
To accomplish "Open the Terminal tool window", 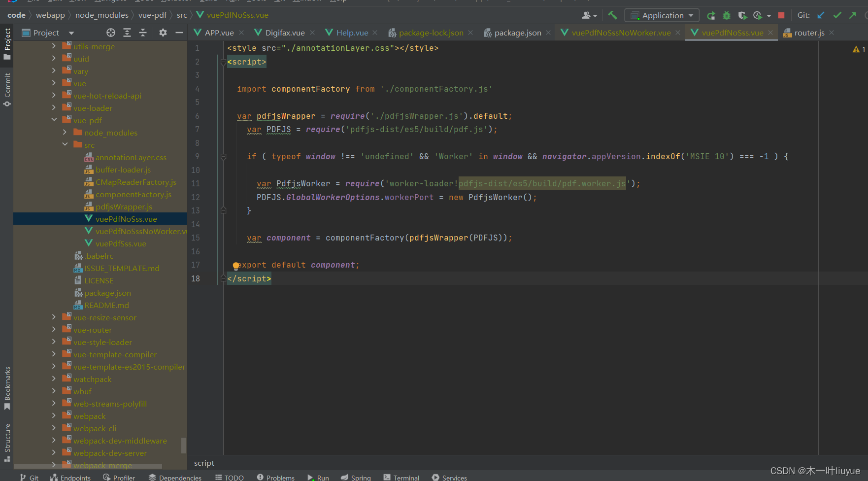I will 401,478.
